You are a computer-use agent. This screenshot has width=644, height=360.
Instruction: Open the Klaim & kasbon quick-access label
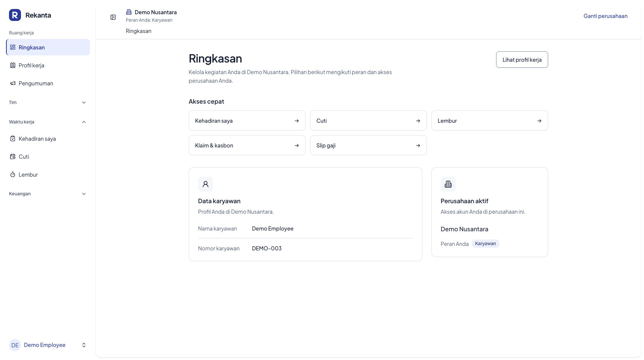[214, 145]
